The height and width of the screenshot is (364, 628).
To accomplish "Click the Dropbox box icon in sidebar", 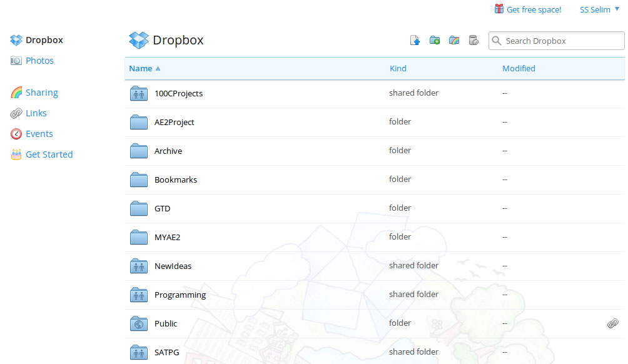I will pos(16,40).
